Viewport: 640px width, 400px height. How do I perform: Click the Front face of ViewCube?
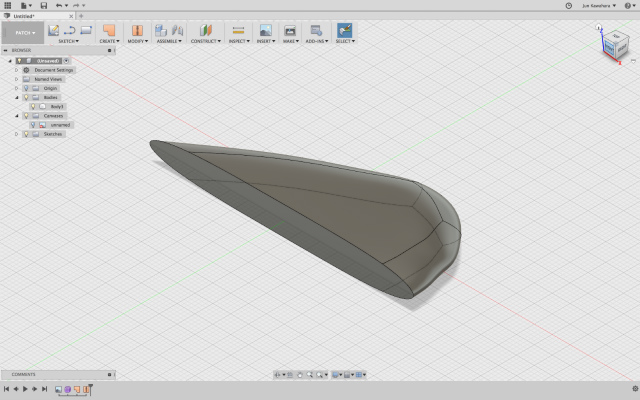[x=609, y=48]
